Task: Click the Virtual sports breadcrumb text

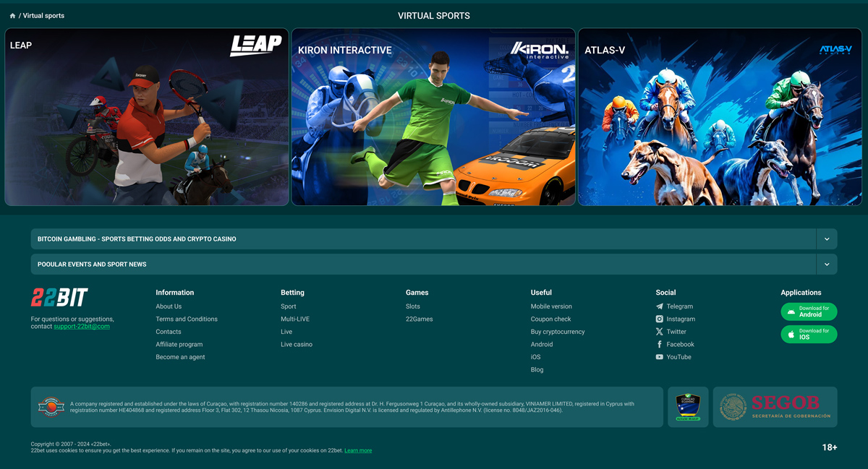Action: tap(43, 16)
